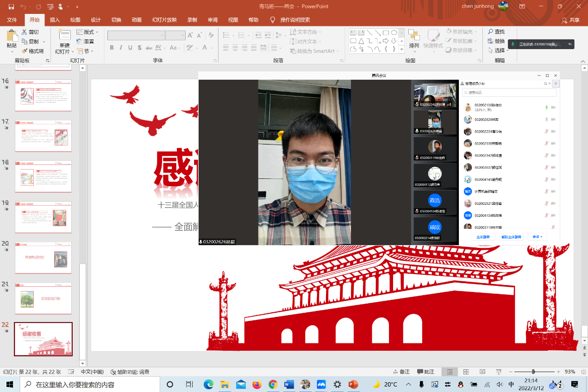Click zoom in plus button
Image resolution: width=588 pixels, height=392 pixels.
(x=558, y=372)
